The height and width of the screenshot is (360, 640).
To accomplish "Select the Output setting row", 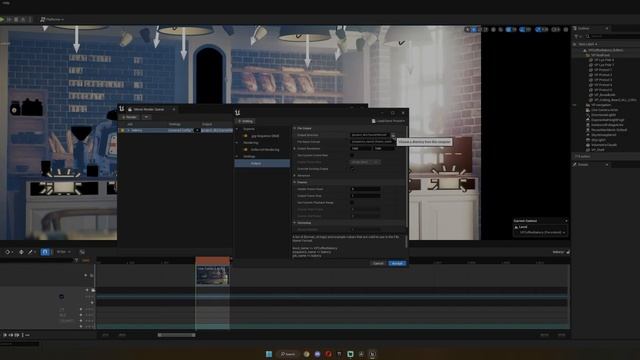I will click(262, 163).
